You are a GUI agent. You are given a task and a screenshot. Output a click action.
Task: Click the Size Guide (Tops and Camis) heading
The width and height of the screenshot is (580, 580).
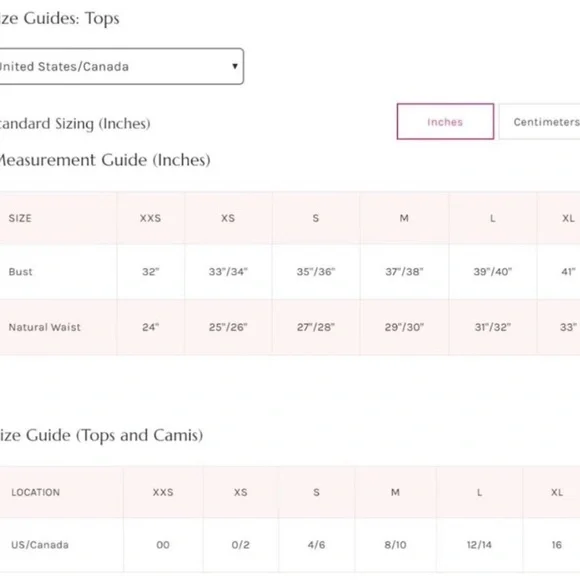point(101,435)
